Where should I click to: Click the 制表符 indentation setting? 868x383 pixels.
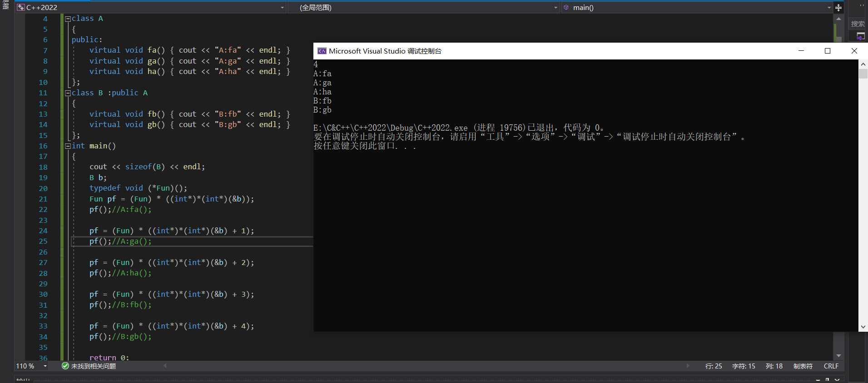803,366
